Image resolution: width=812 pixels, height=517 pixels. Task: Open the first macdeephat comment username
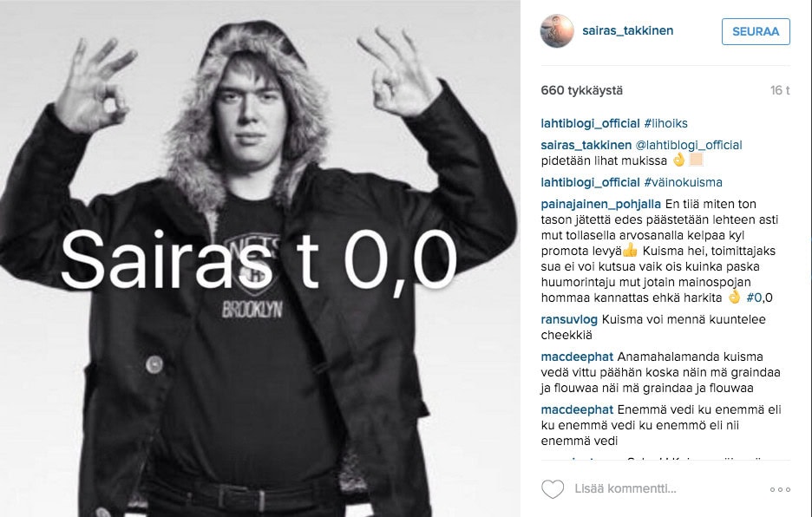pos(577,357)
